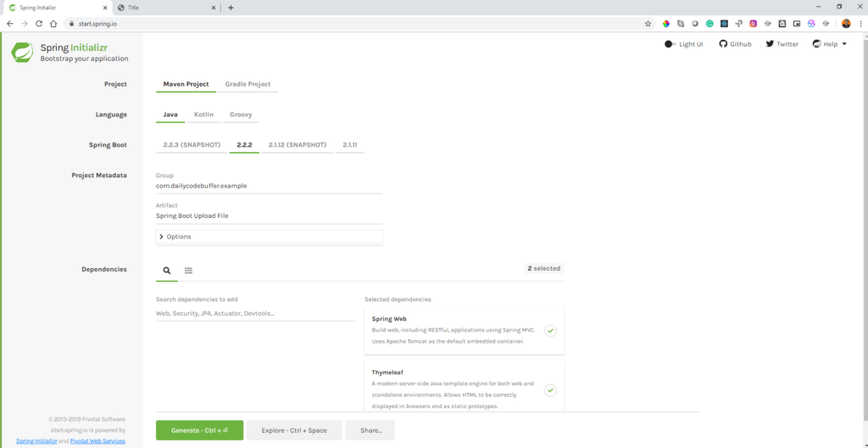Open the Twitter link
Screen dimensions: 868x448
[x=782, y=44]
